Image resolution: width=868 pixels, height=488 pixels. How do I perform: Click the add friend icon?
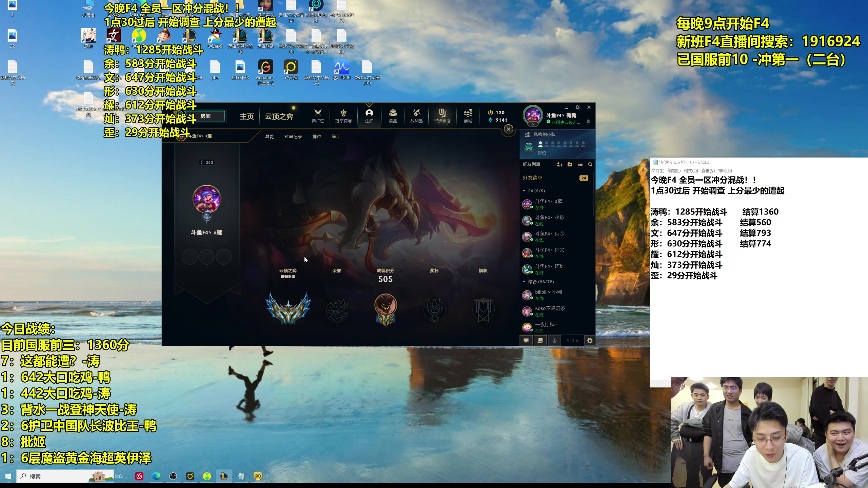(x=559, y=164)
